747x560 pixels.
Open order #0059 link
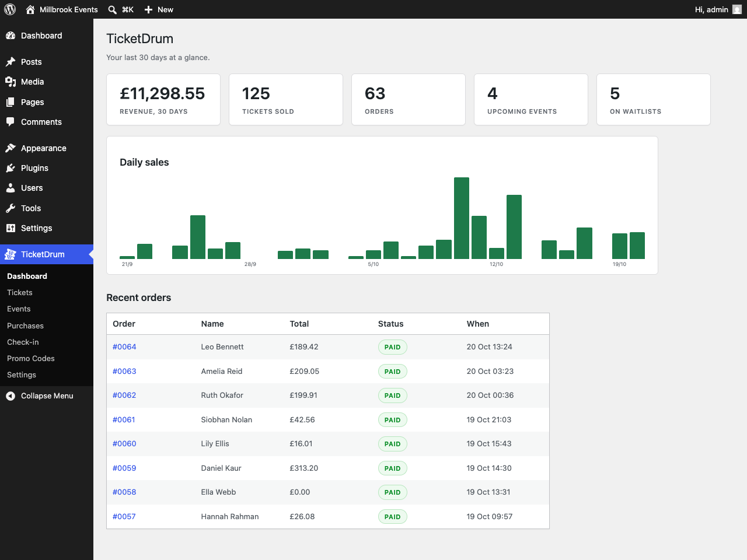(124, 468)
